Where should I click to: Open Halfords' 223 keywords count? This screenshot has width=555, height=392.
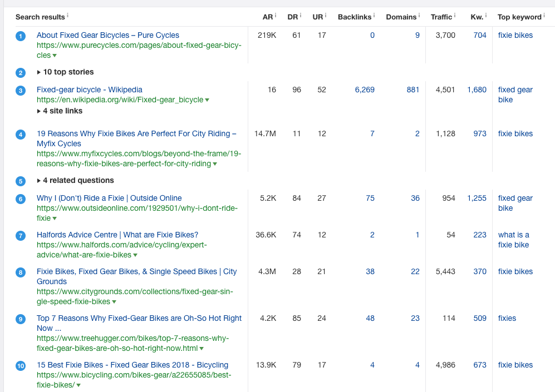pos(480,235)
